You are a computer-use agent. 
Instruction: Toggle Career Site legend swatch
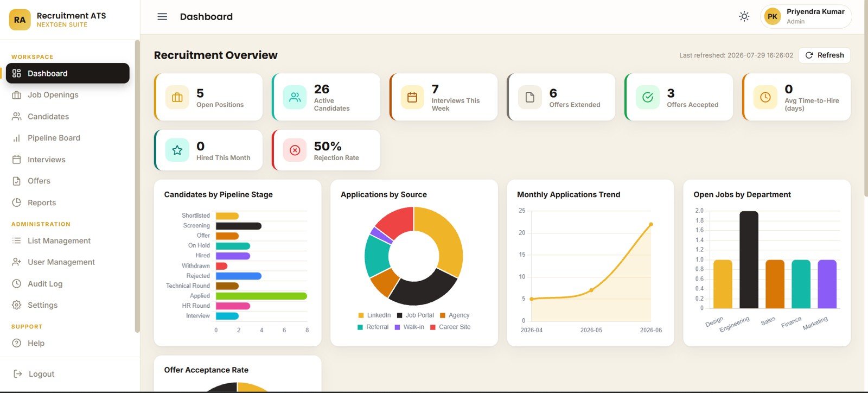point(433,327)
